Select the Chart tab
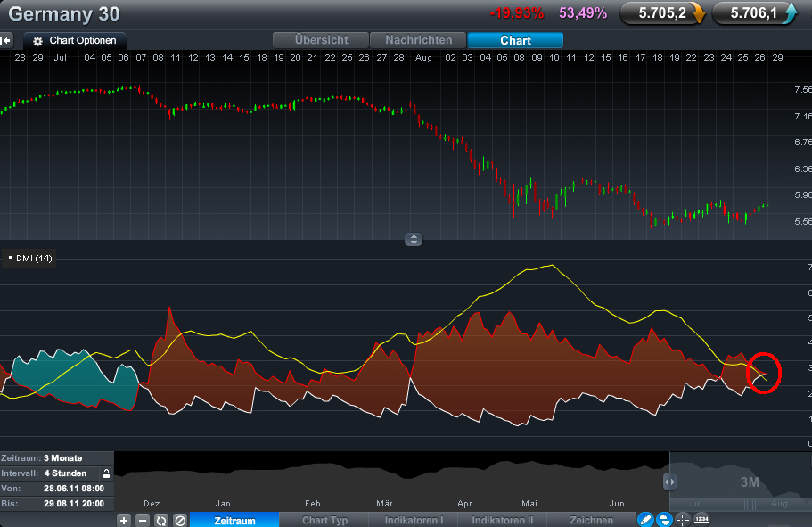The image size is (812, 527). coord(515,40)
